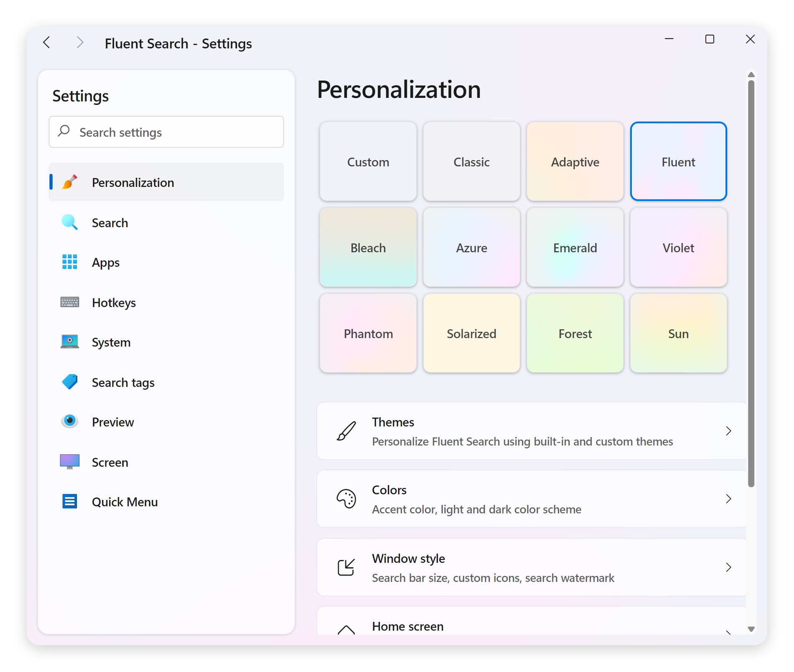Click the Apps grid icon in the sidebar
Viewport: 794px width, 672px height.
pyautogui.click(x=70, y=262)
